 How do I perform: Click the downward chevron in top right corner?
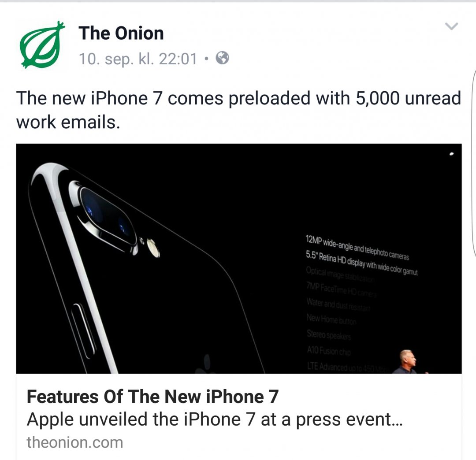click(451, 26)
